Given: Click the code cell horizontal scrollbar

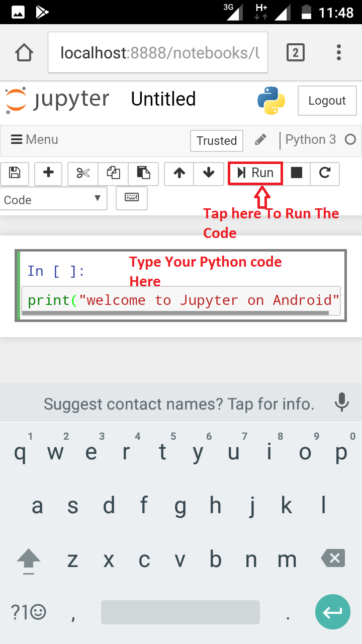Looking at the screenshot, I should click(x=176, y=312).
